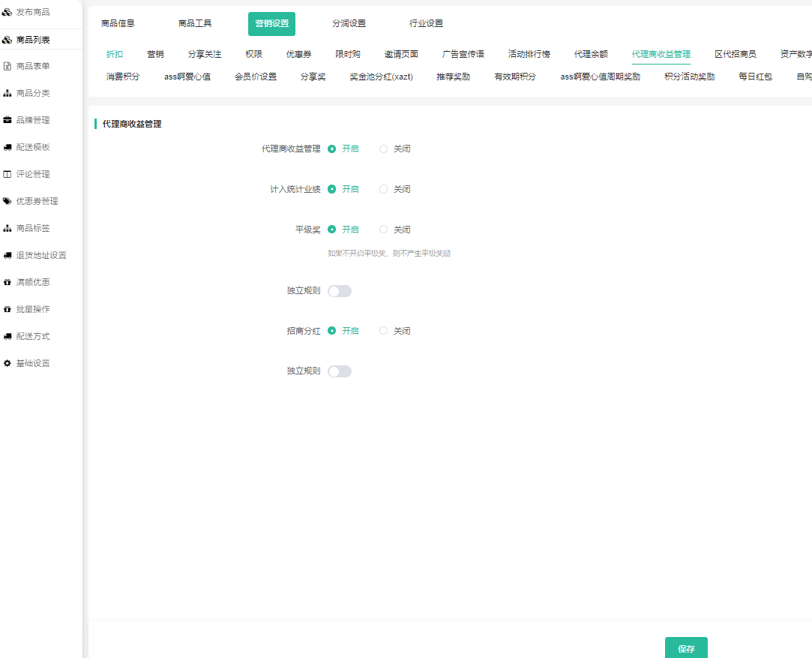Screen dimensions: 812x658
Task: Open the 奖金池分红(xazt) sub-tab
Action: coord(381,77)
